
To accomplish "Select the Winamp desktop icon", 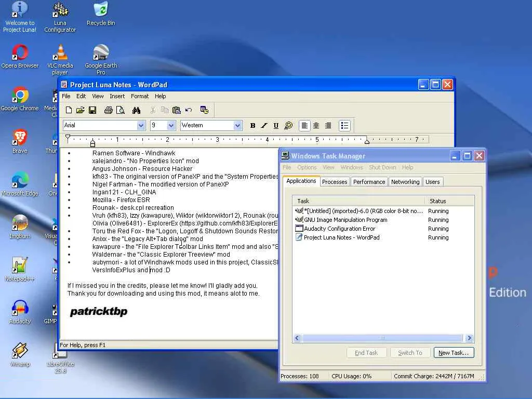I will pyautogui.click(x=20, y=354).
